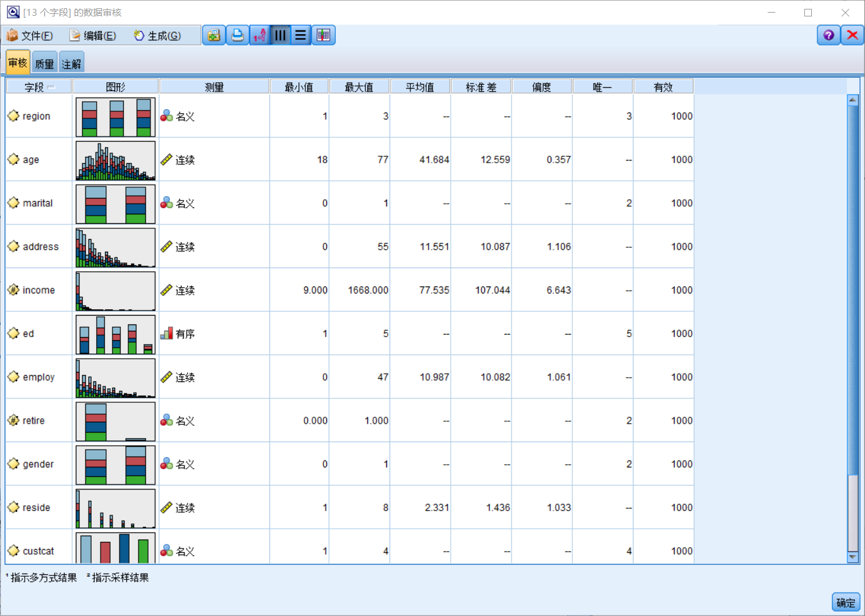The width and height of the screenshot is (865, 616).
Task: Select the employ field icon
Action: [13, 377]
